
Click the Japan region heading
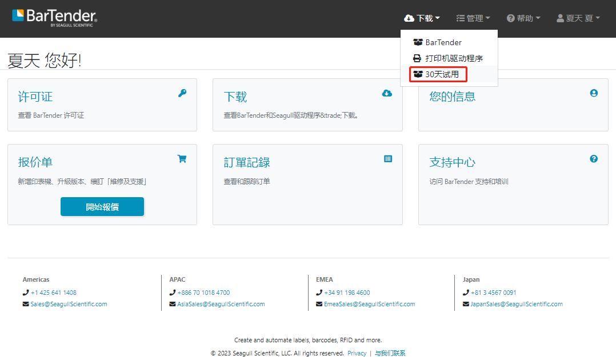471,279
